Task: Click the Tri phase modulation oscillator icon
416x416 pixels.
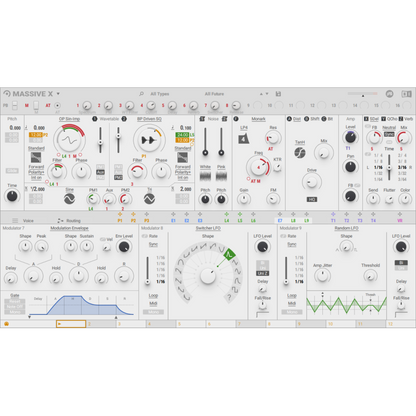Action: coord(149,199)
